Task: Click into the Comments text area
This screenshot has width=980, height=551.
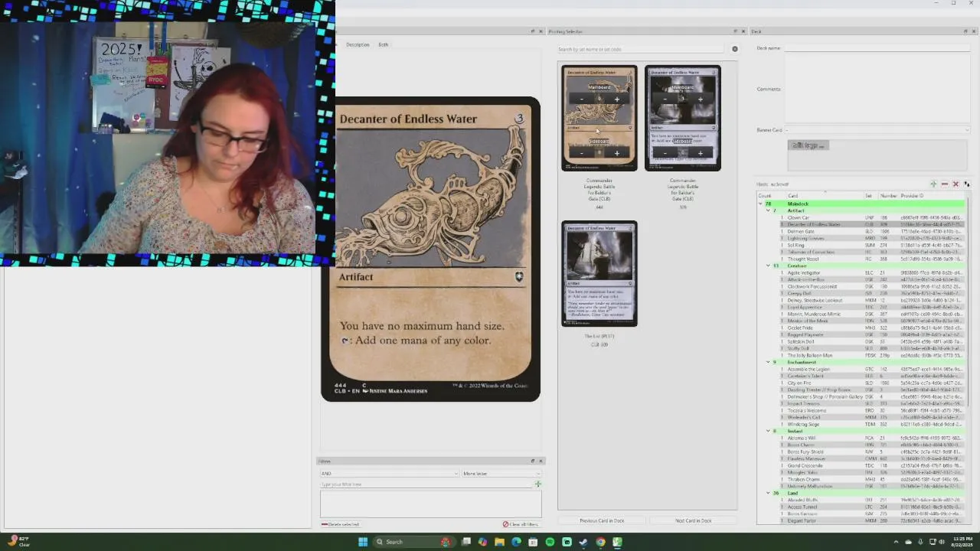Action: coord(877,89)
